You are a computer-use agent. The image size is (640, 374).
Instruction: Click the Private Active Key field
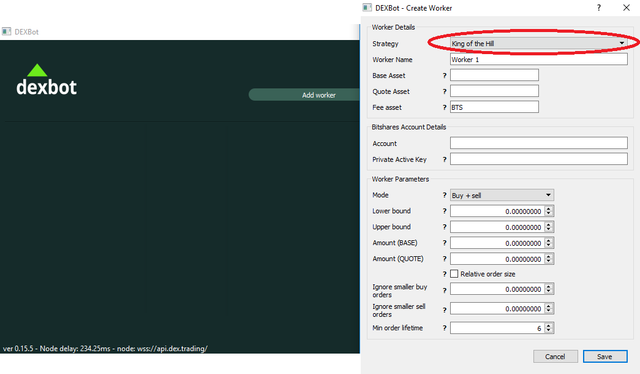click(x=538, y=159)
